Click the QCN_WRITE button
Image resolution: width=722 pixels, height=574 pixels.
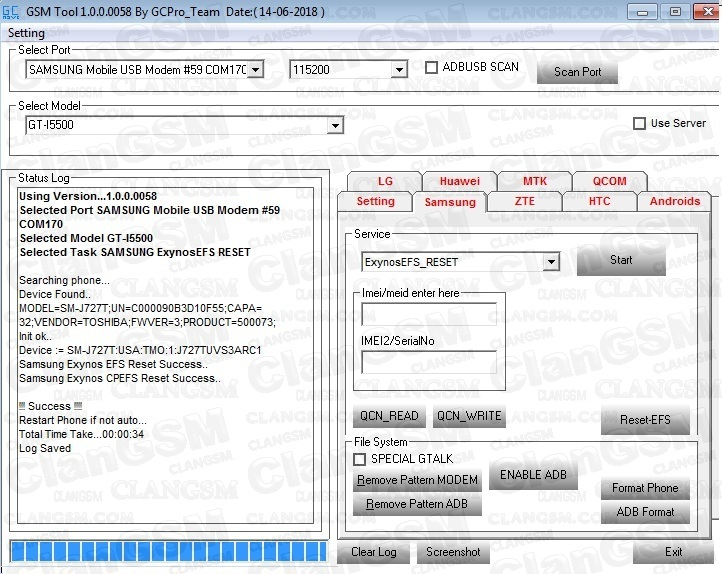469,416
